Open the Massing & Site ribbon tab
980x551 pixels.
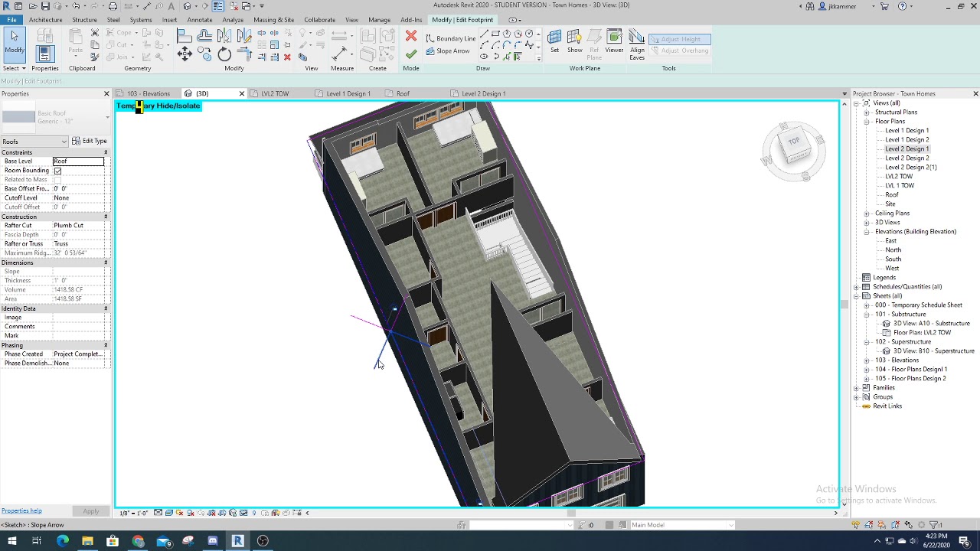click(273, 20)
